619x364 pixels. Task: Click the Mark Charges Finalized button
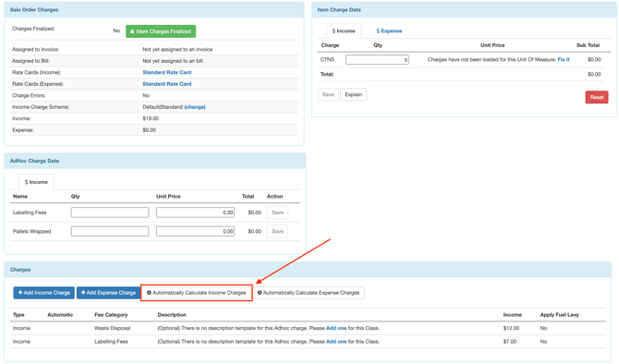pyautogui.click(x=161, y=31)
